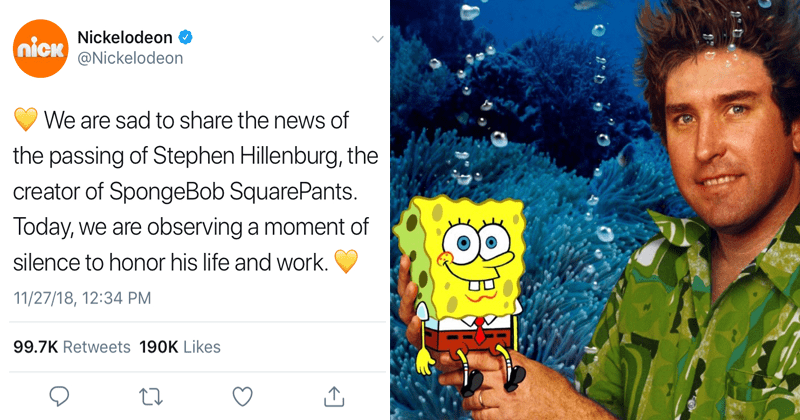This screenshot has width=800, height=420.
Task: Open the @Nickelodeon handle link
Action: 130,58
